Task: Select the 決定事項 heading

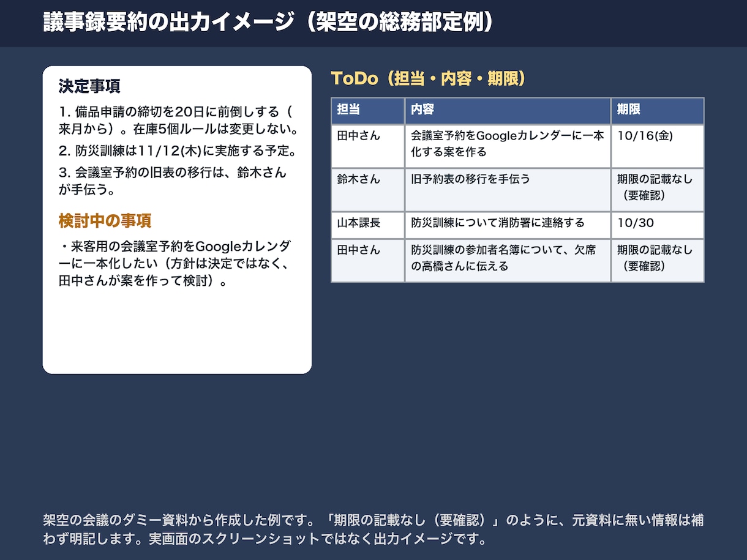Action: pos(89,86)
